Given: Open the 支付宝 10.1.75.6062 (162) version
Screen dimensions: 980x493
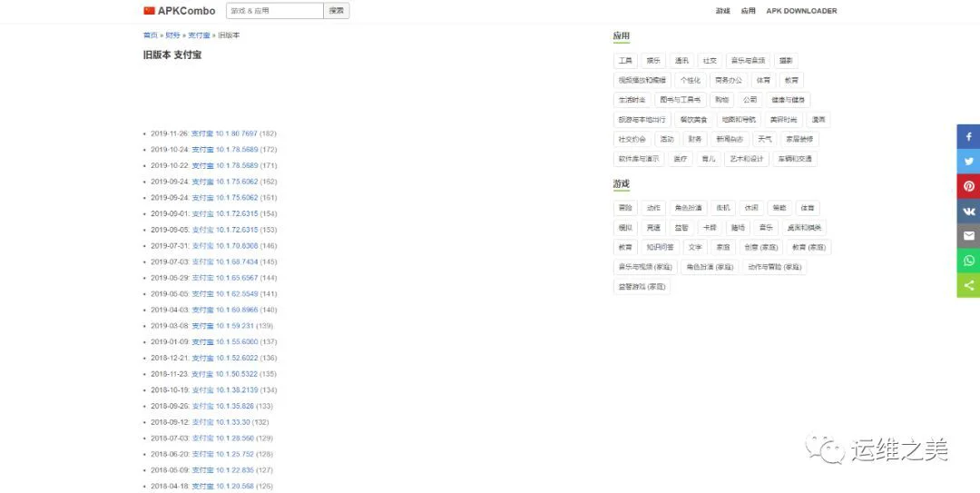Looking at the screenshot, I should tap(224, 182).
